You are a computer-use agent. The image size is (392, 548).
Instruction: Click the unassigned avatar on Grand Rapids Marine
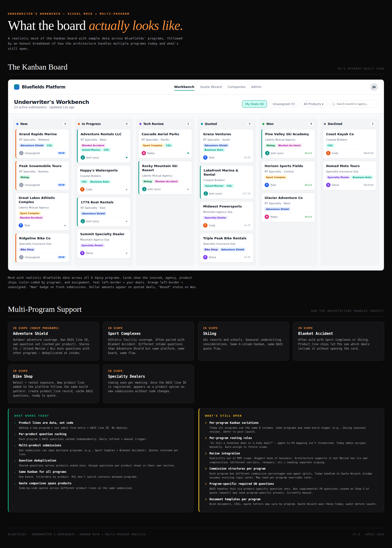pos(22,153)
